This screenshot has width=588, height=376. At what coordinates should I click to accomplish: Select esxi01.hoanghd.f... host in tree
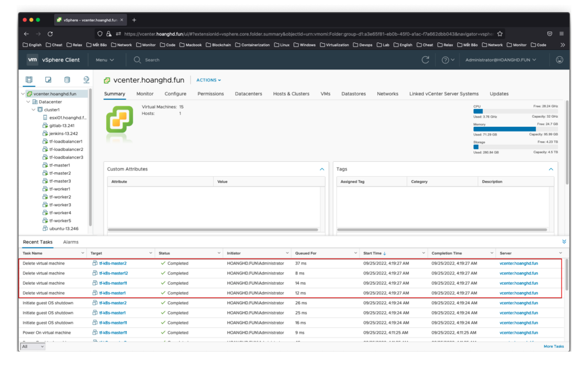click(x=68, y=118)
